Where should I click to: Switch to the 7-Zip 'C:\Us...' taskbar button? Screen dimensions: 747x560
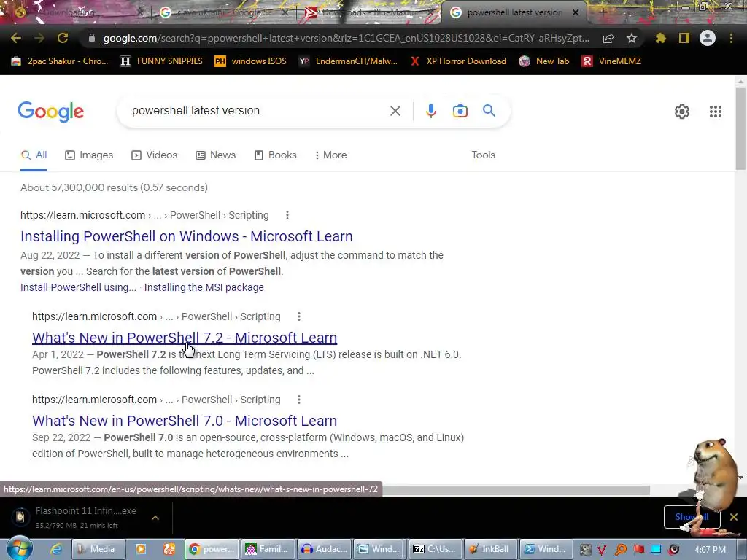click(435, 549)
